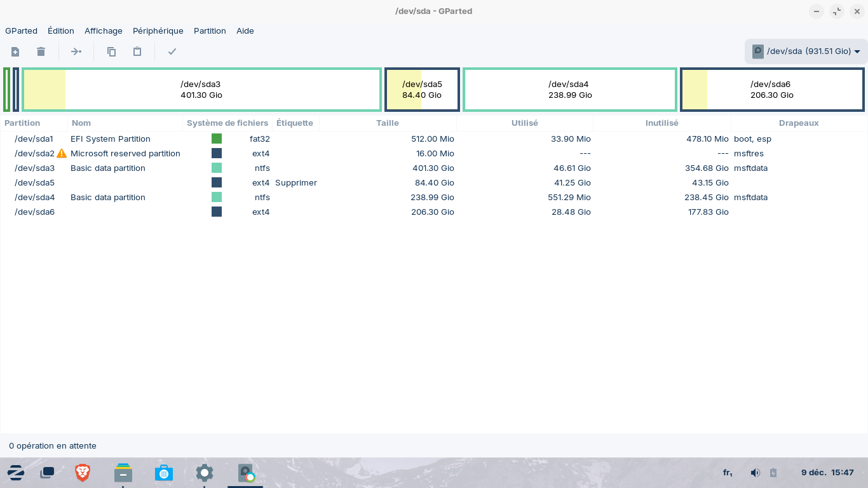The width and height of the screenshot is (868, 488).
Task: Click the volume icon in the system tray
Action: point(755,472)
